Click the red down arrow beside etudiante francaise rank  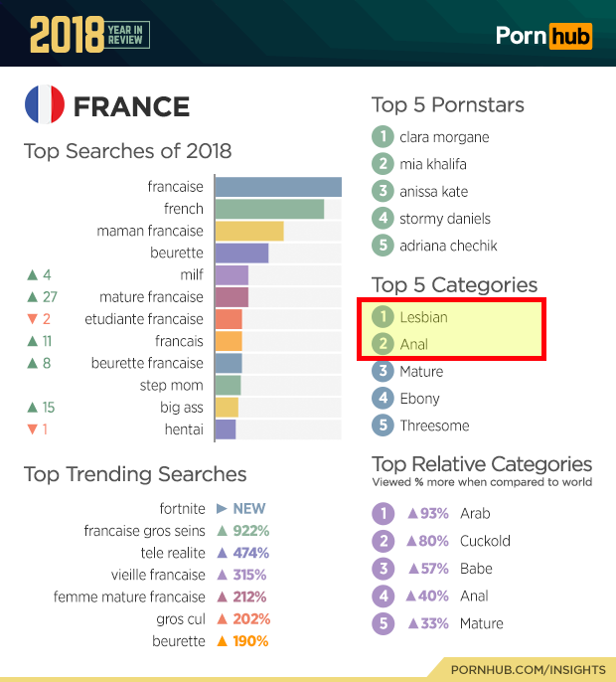(32, 319)
